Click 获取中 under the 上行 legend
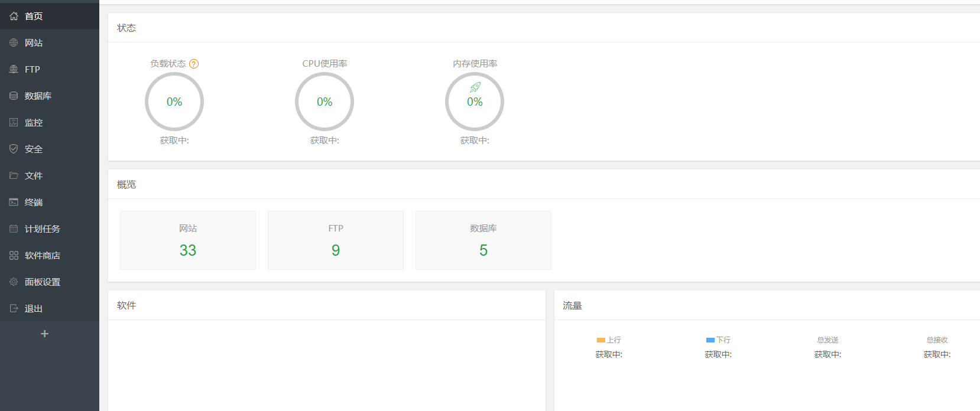This screenshot has width=980, height=411. pos(609,354)
